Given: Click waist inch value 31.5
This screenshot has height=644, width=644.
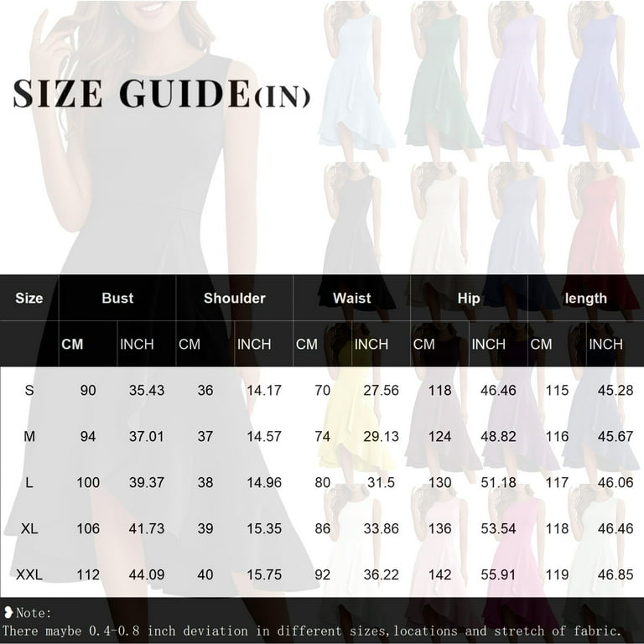Looking at the screenshot, I should (382, 482).
